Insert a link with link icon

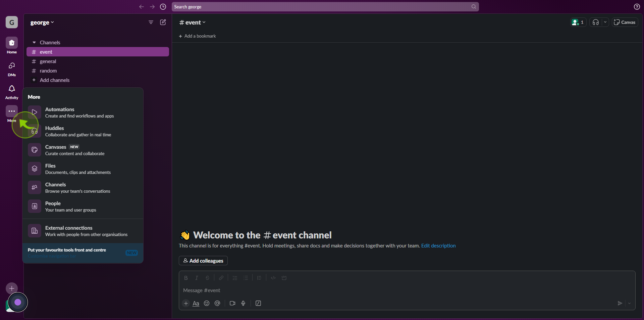(221, 278)
